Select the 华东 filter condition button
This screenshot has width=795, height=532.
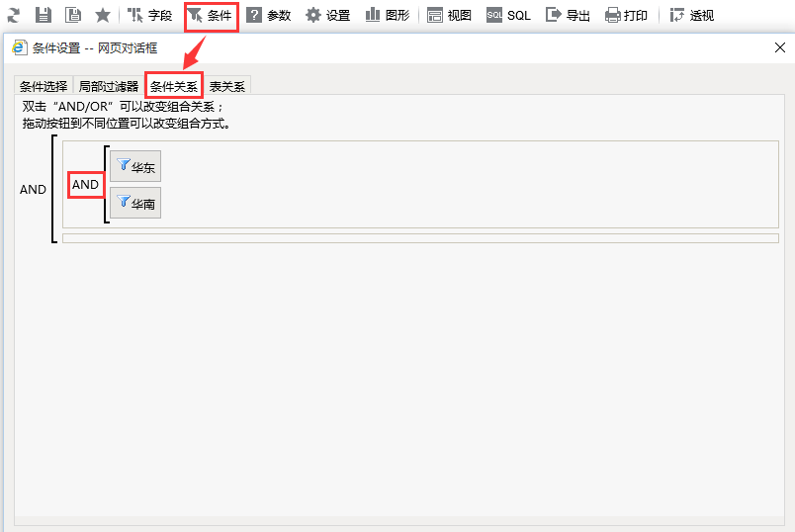point(135,166)
